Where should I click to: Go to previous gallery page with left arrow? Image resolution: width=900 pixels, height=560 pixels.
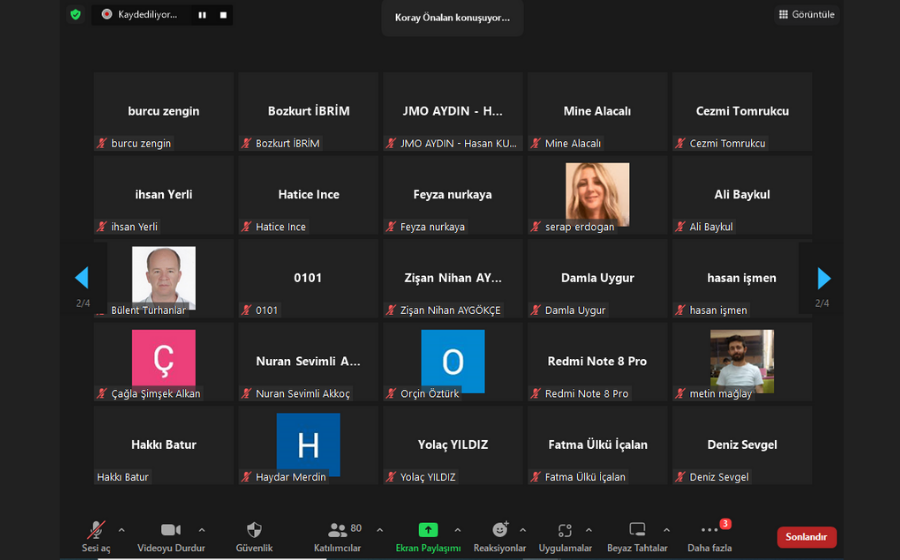[x=82, y=278]
